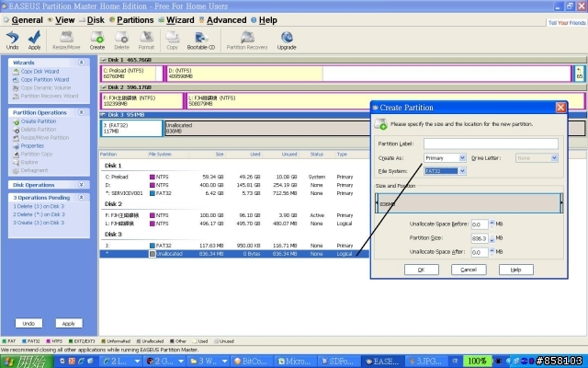Image resolution: width=588 pixels, height=368 pixels.
Task: Click the Unallocate Space After field
Action: [480, 252]
